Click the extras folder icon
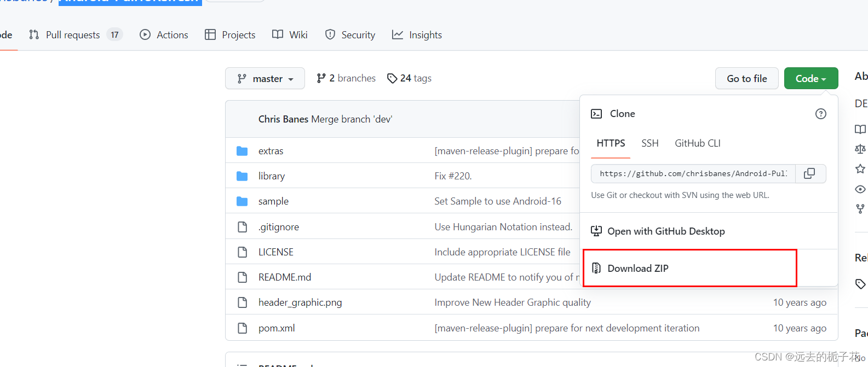The image size is (868, 367). point(242,151)
